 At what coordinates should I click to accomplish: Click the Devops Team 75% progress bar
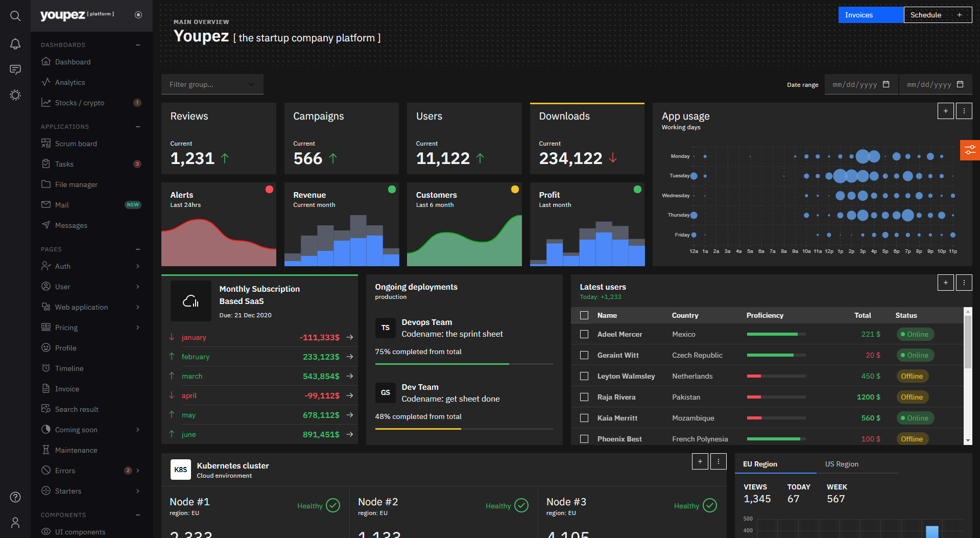pos(464,364)
